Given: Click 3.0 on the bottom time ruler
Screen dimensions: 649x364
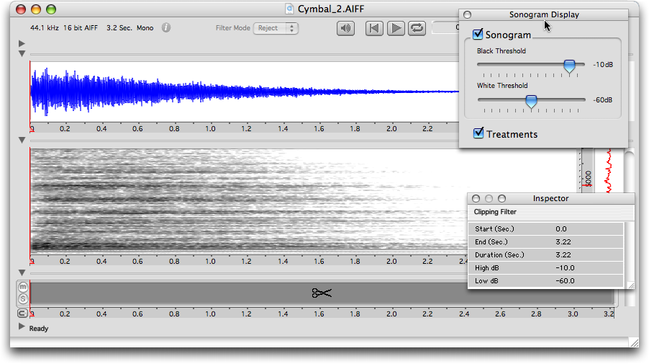Looking at the screenshot, I should click(x=572, y=314).
